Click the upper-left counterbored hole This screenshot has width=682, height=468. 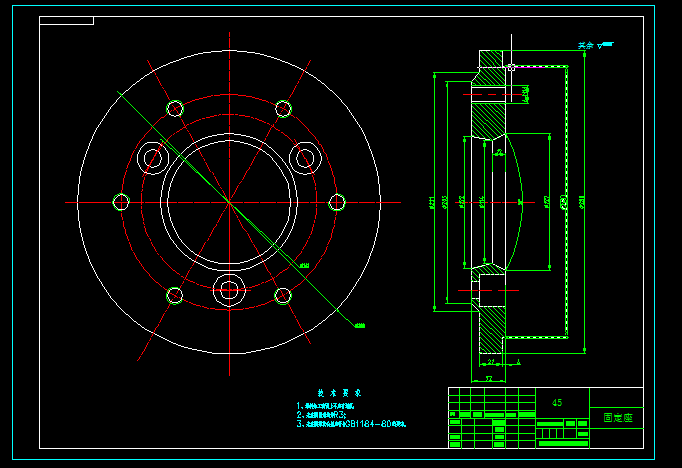pos(153,158)
